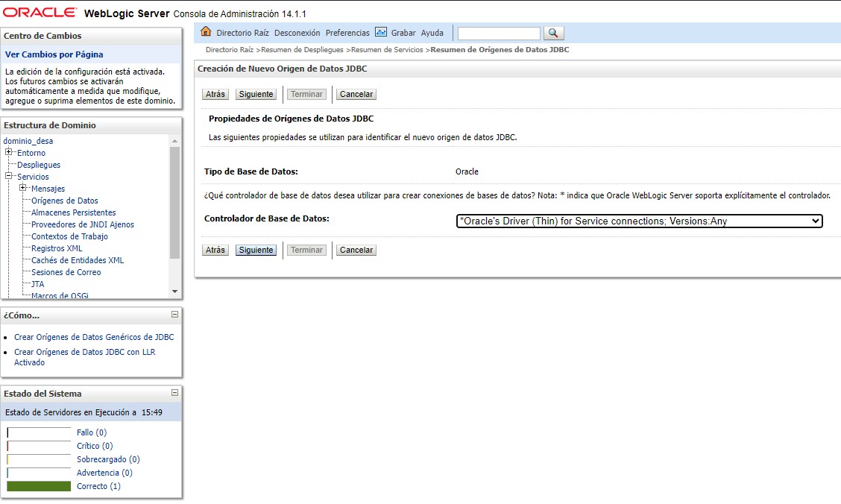Viewport: 841px width, 504px height.
Task: Click the 'Oracle' database type value
Action: (x=467, y=171)
